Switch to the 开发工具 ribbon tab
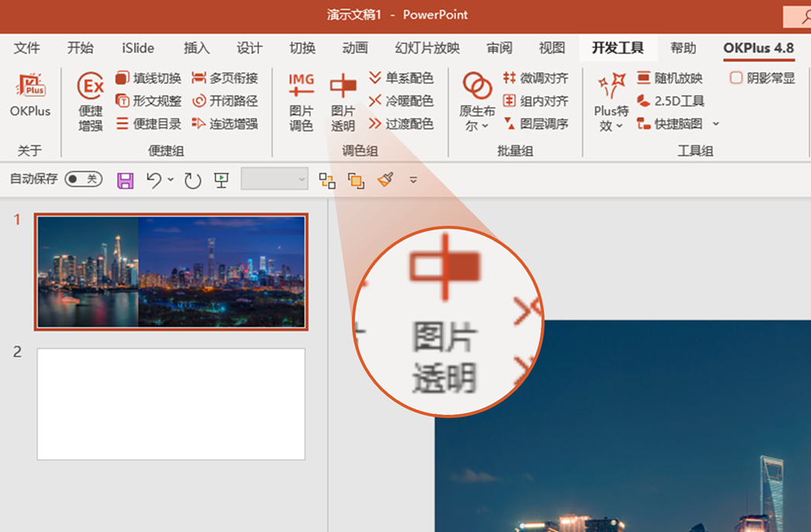 [x=618, y=47]
